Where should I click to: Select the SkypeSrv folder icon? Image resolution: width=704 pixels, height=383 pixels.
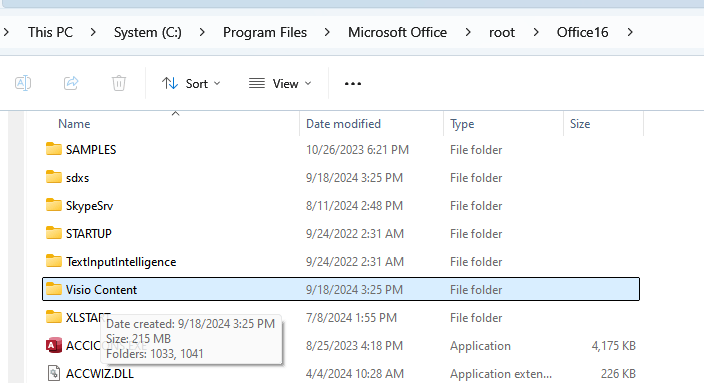point(53,205)
